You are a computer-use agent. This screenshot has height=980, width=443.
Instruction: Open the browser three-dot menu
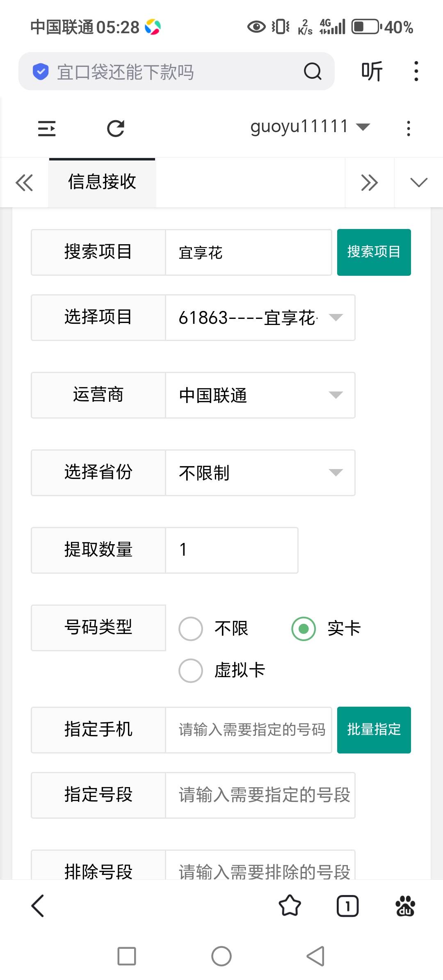pos(416,71)
